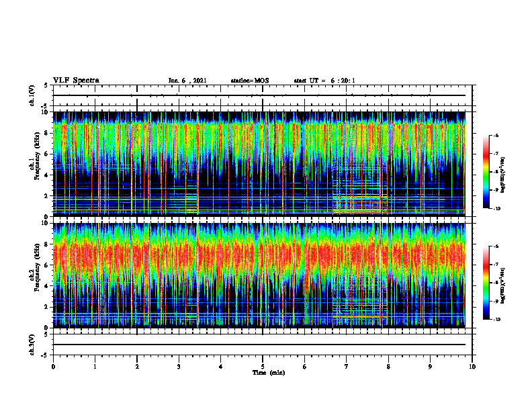This screenshot has width=532, height=411.
Task: Click the ch.1 spectrogram color scale bar
Action: [x=486, y=172]
